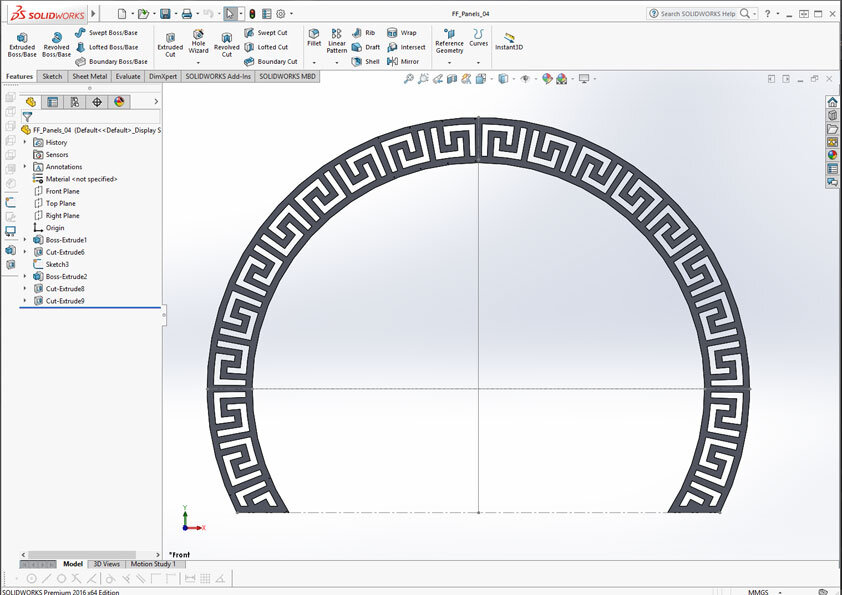Expand the Boss-Extrude1 feature
Screen dimensions: 842x595
point(25,240)
